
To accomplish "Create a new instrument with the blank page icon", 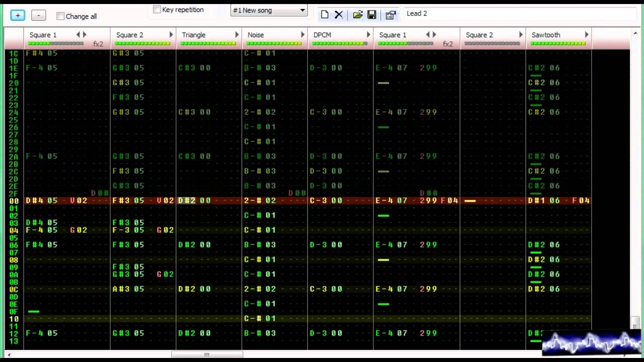I will (x=325, y=15).
